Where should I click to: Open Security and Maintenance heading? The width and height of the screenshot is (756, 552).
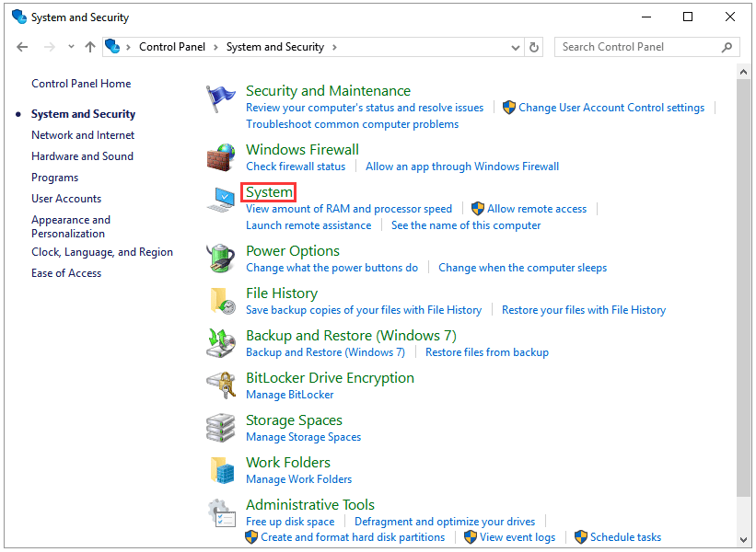point(329,90)
